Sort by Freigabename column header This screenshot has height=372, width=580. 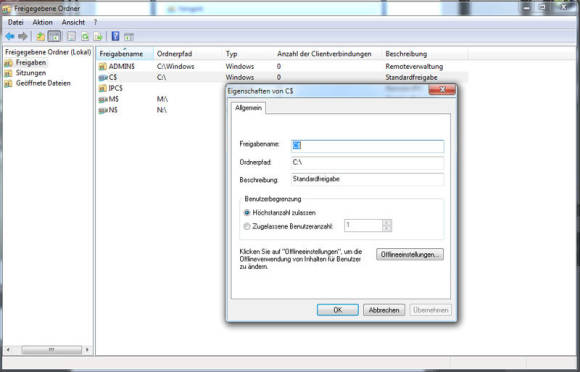point(125,54)
